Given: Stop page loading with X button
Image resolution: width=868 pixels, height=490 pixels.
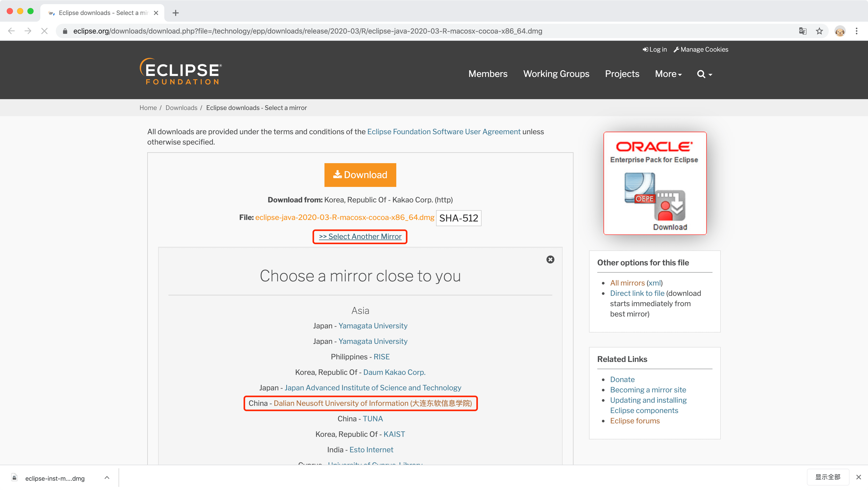Looking at the screenshot, I should pyautogui.click(x=44, y=31).
